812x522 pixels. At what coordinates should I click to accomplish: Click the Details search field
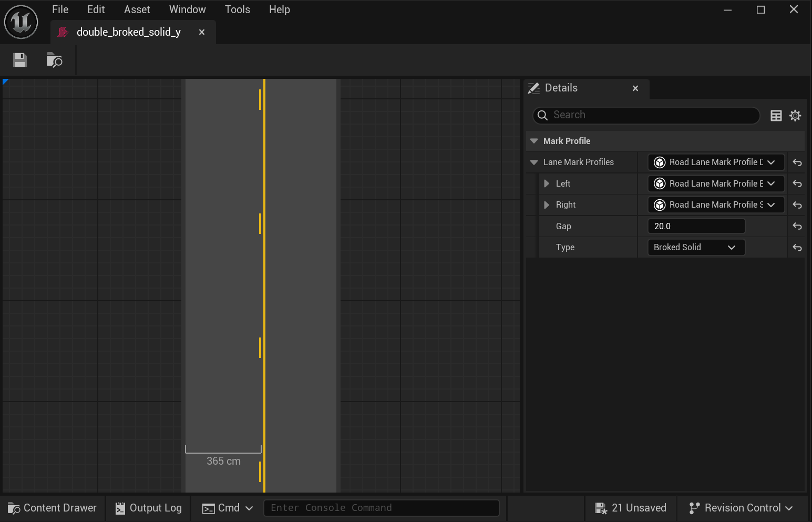point(646,115)
